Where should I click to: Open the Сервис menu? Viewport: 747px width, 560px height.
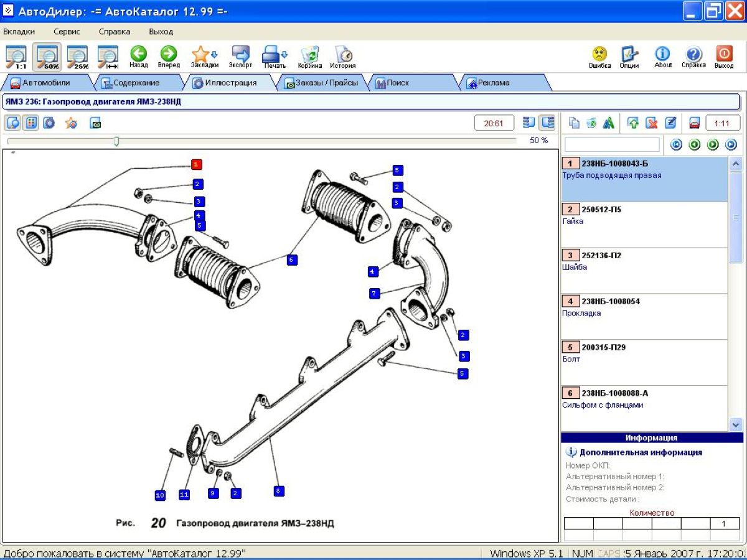(67, 32)
